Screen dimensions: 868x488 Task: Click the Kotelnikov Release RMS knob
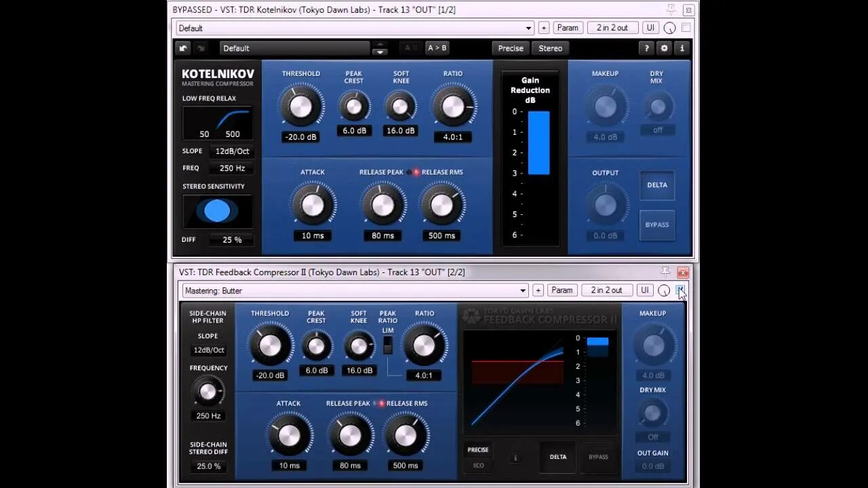(x=441, y=205)
